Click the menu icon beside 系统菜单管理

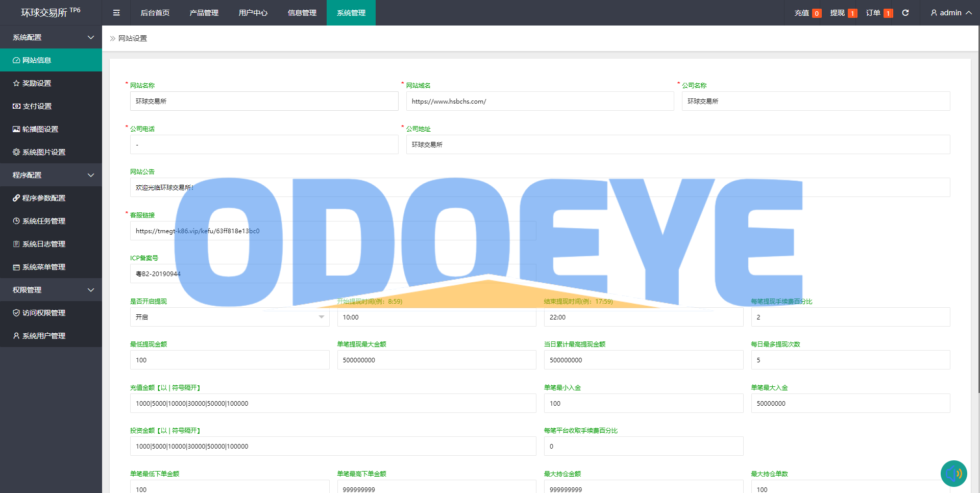(x=16, y=267)
